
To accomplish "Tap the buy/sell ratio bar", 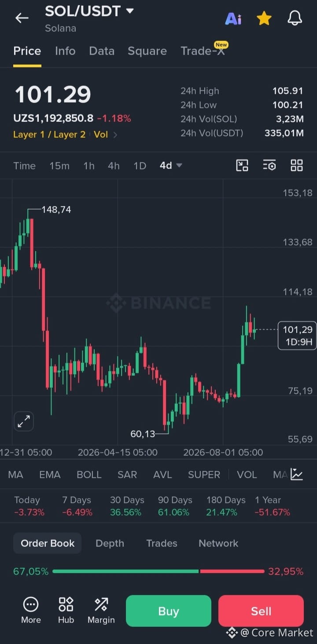I will pyautogui.click(x=158, y=571).
